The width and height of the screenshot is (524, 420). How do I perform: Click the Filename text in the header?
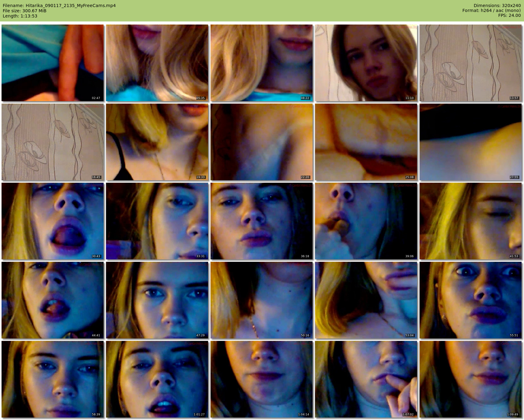pos(59,6)
